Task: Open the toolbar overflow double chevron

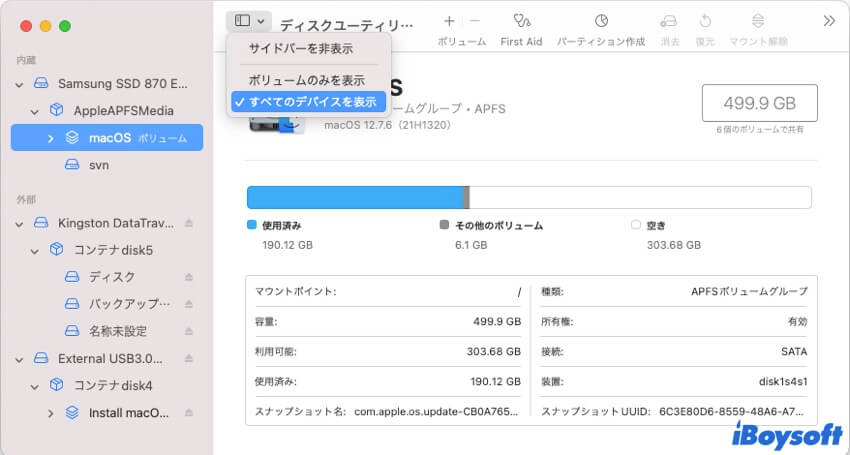Action: click(829, 21)
